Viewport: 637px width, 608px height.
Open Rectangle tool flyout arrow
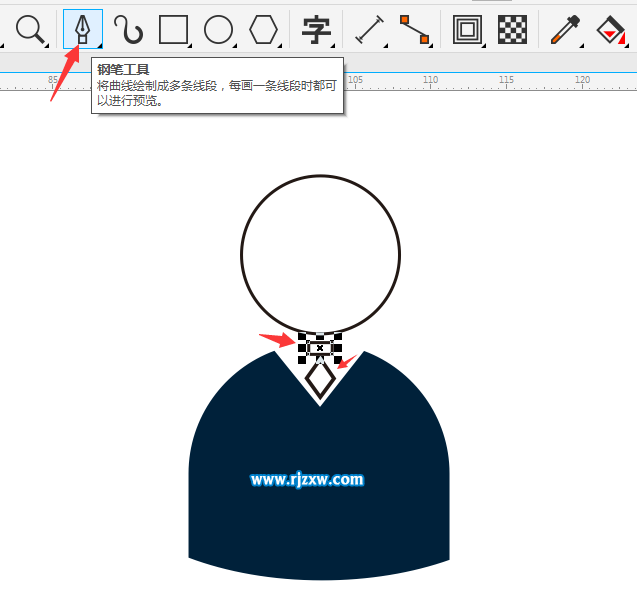[190, 46]
